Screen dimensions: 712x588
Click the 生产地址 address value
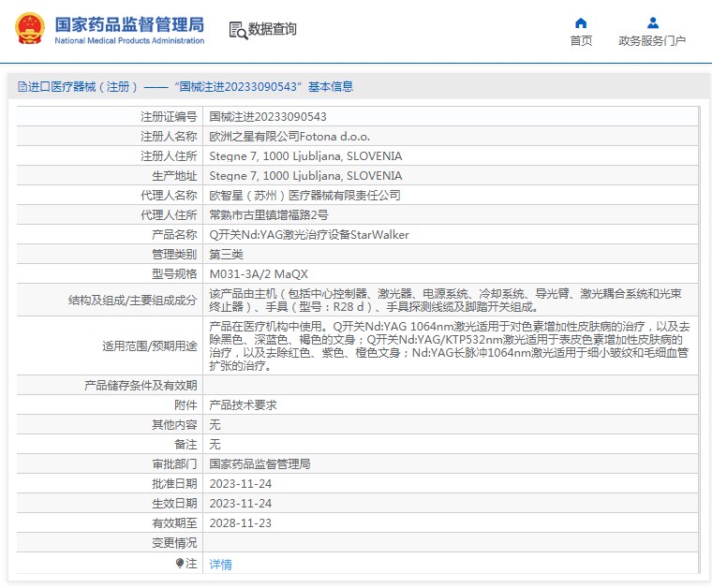pos(305,176)
